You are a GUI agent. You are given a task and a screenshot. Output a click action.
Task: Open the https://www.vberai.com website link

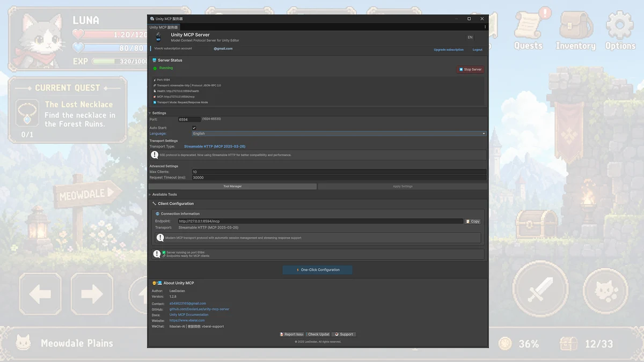(x=187, y=321)
